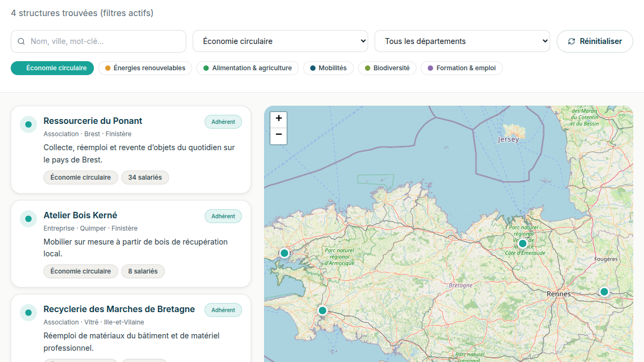Toggle the Économie circulaire filter chip
644x362 pixels.
click(53, 68)
